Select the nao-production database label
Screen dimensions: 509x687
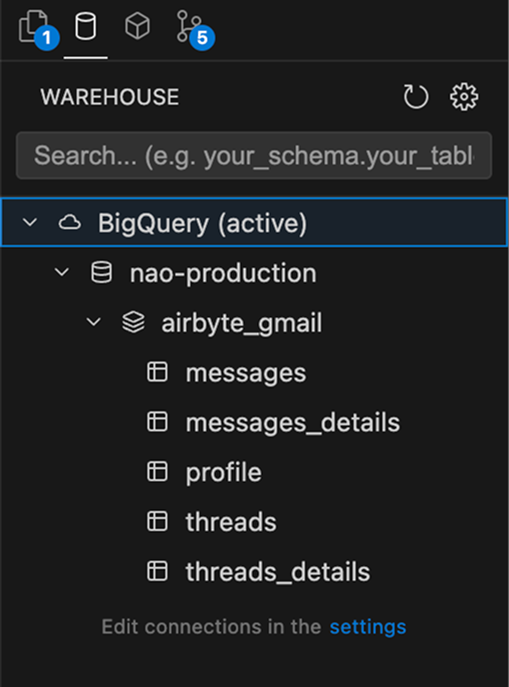223,273
